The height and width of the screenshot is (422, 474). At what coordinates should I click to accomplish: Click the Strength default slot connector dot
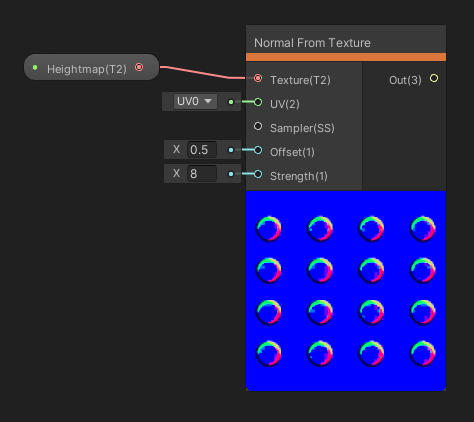[231, 174]
